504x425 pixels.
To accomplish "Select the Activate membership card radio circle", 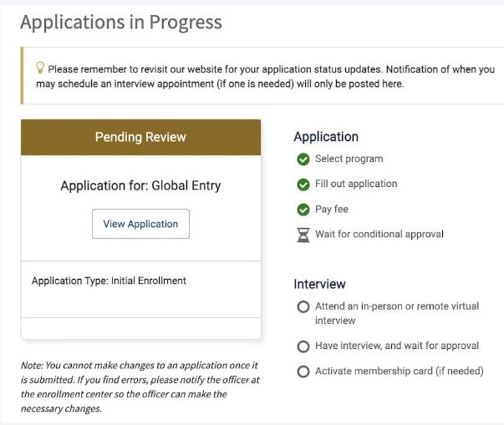I will click(303, 372).
